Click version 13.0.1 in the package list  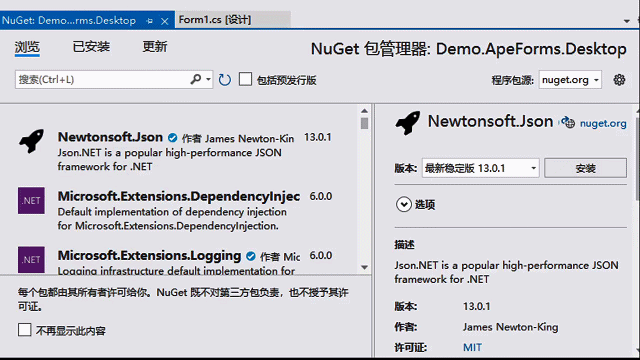(x=318, y=137)
